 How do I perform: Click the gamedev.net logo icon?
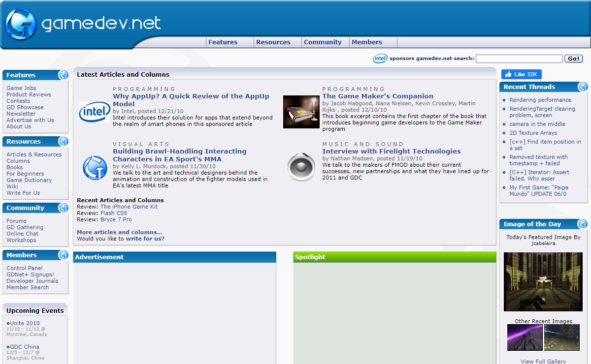pos(21,23)
